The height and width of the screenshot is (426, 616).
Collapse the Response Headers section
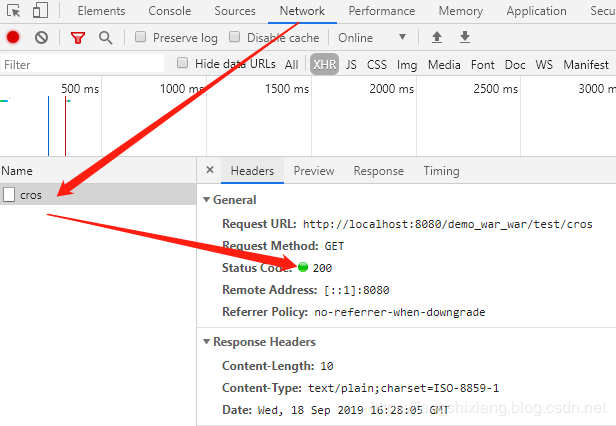click(206, 342)
